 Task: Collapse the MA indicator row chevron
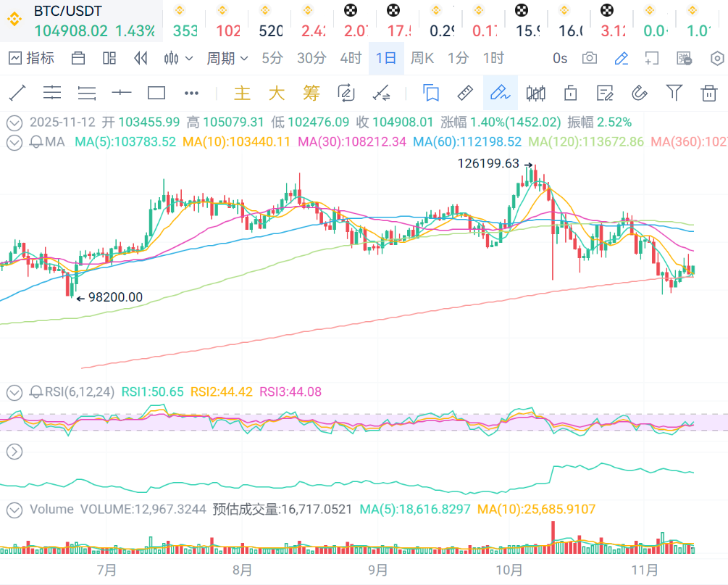point(14,142)
